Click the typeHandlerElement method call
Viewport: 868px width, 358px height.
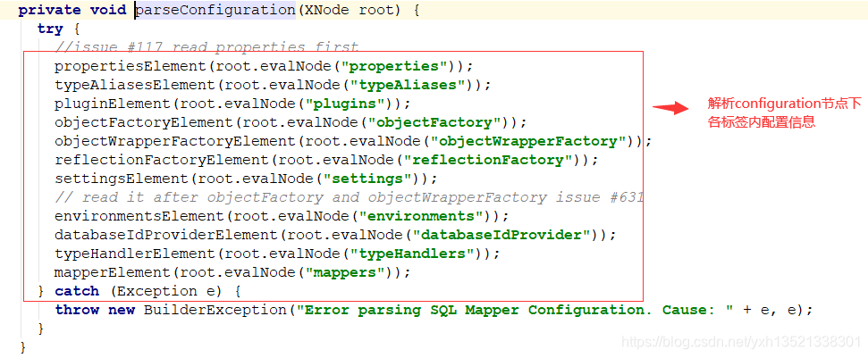pos(135,254)
